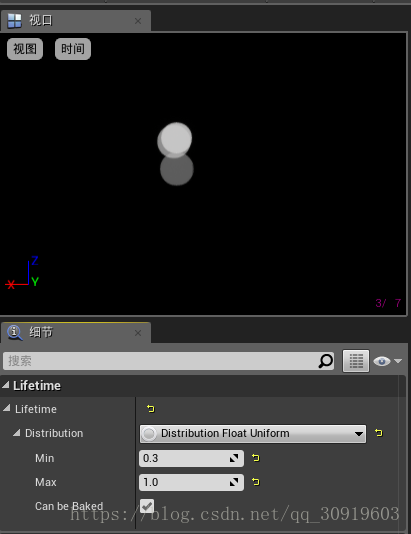The image size is (411, 534).
Task: Collapse the Lifetime property row
Action: tap(6, 408)
